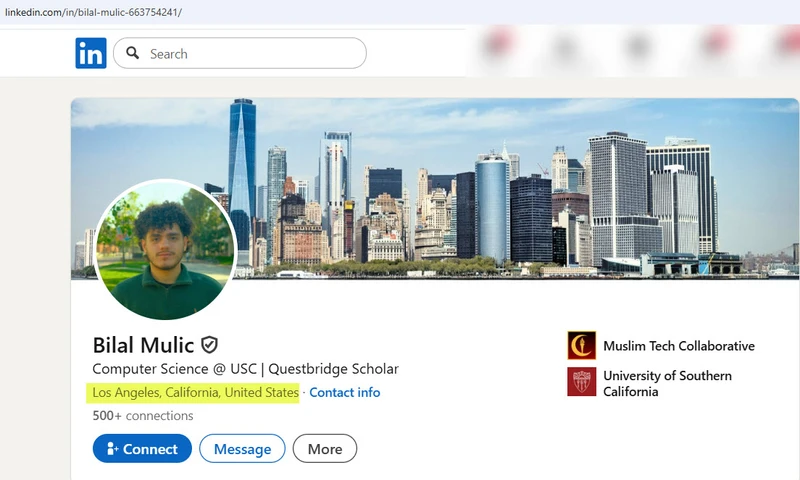Click the Bilal Mulic name heading
800x480 pixels.
pyautogui.click(x=143, y=346)
